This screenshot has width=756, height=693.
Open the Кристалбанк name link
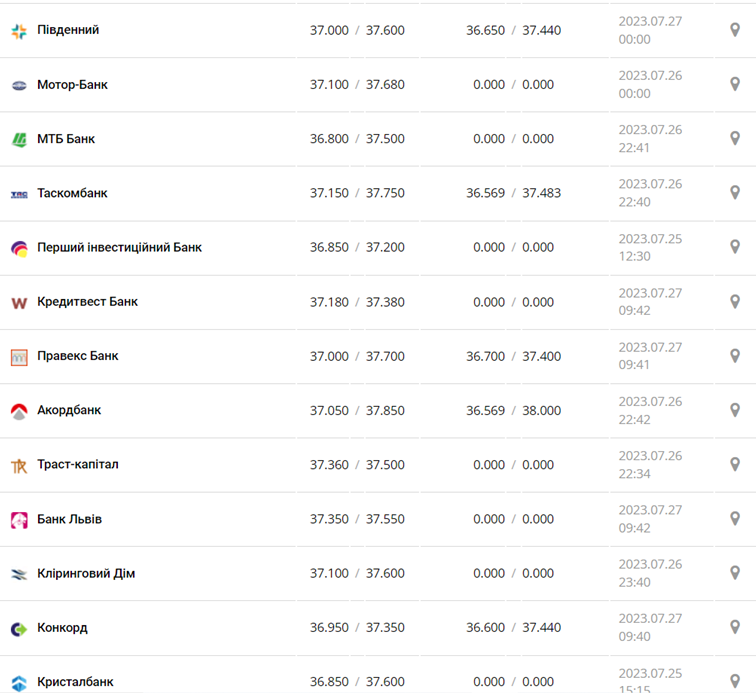(x=75, y=682)
